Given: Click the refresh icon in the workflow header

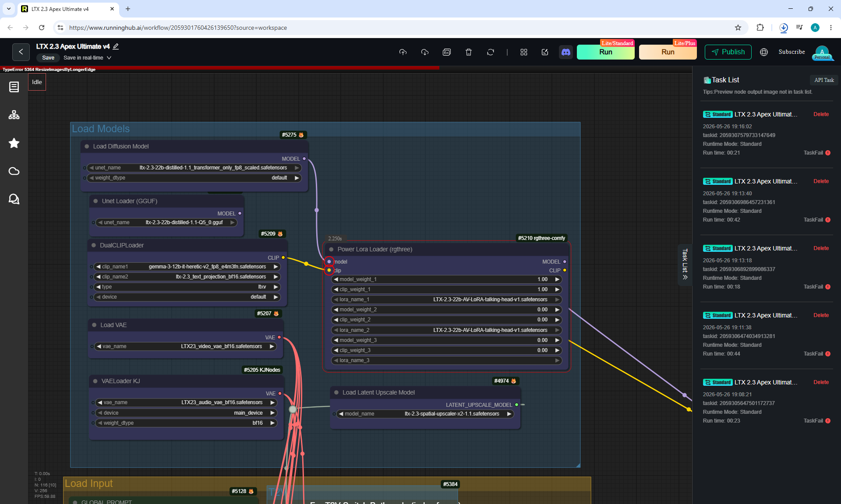Looking at the screenshot, I should coord(491,52).
